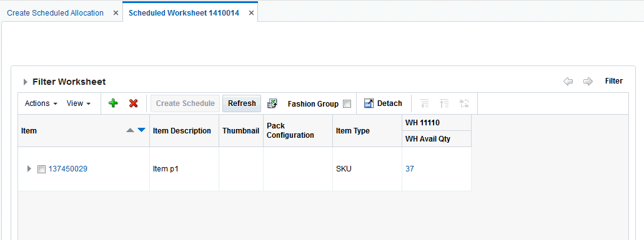644x240 pixels.
Task: Open the Actions dropdown menu
Action: pyautogui.click(x=41, y=103)
